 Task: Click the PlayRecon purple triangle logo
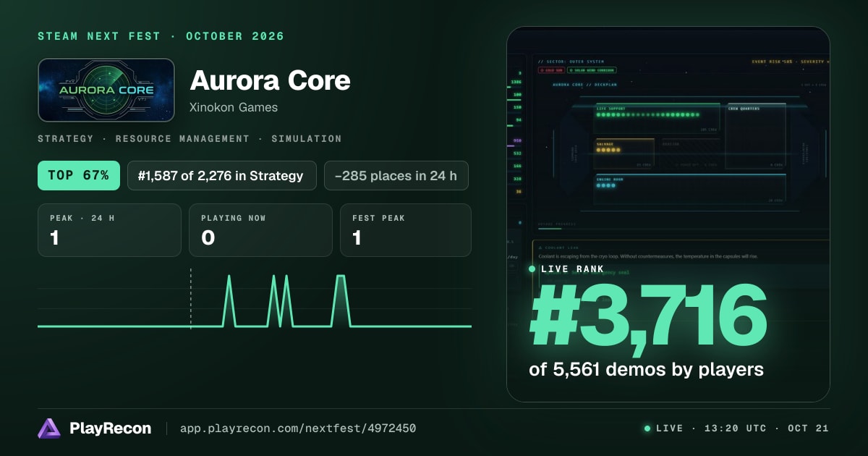(x=49, y=428)
